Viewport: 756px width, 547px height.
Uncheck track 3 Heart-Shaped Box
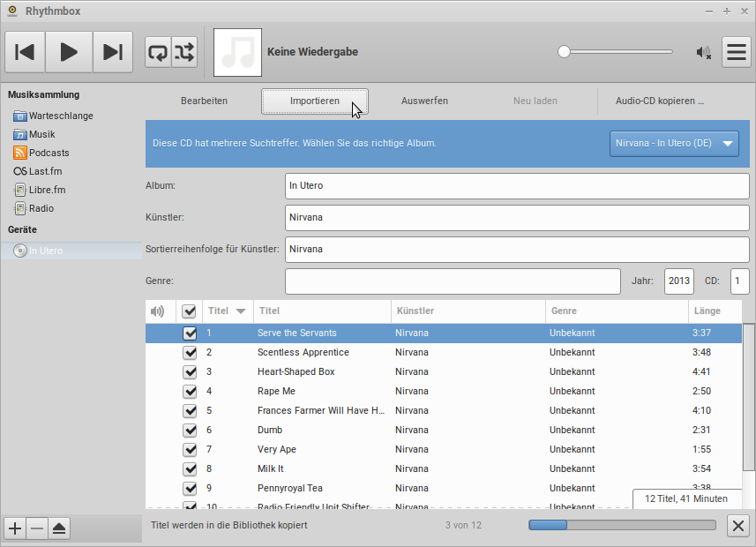click(x=190, y=372)
